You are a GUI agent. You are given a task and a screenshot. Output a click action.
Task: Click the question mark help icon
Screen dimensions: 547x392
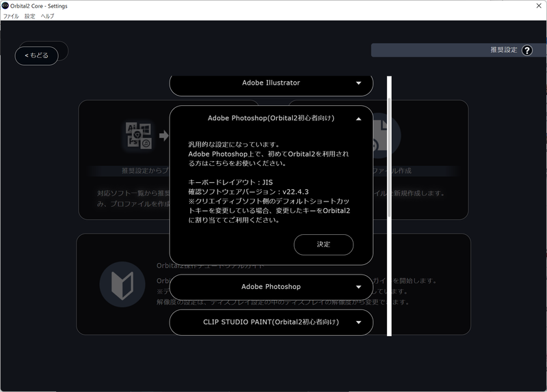coord(526,51)
